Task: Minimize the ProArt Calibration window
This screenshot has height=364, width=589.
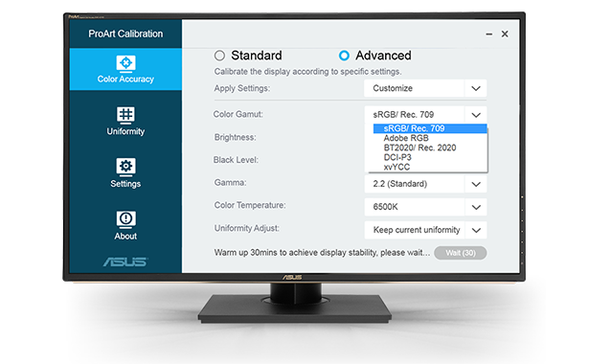Action: click(x=488, y=34)
